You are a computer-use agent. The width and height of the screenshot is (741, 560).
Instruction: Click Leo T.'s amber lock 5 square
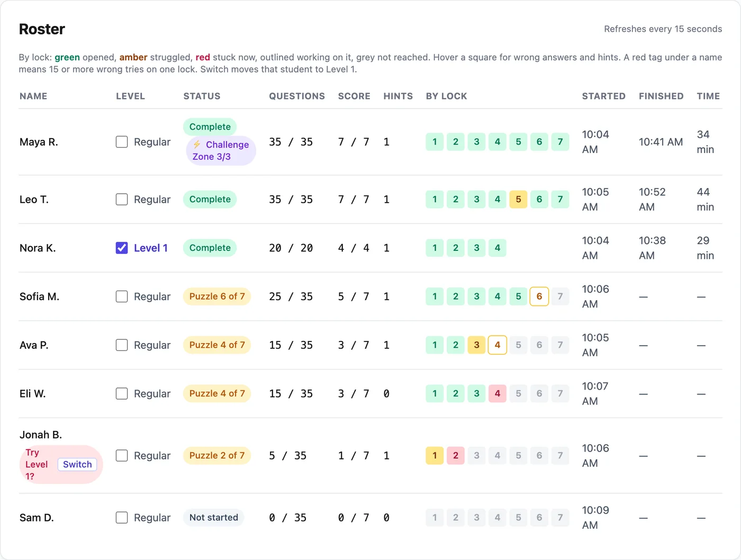click(x=518, y=200)
